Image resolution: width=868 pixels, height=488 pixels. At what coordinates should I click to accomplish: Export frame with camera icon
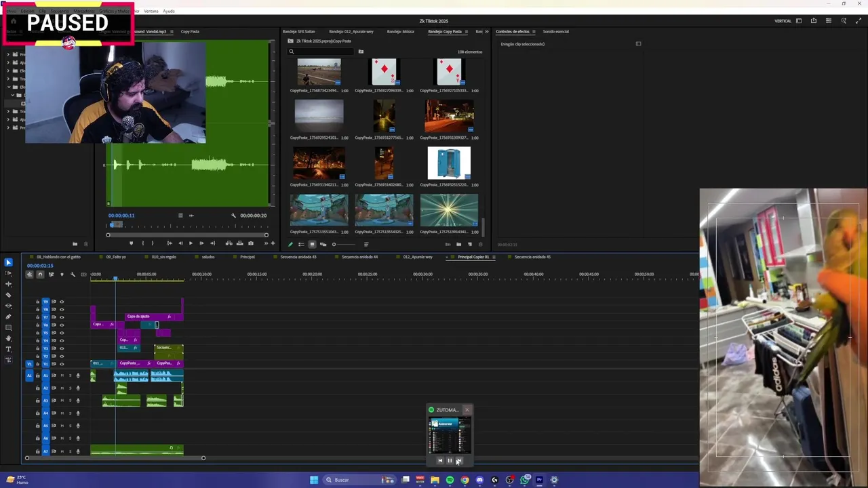pos(251,243)
